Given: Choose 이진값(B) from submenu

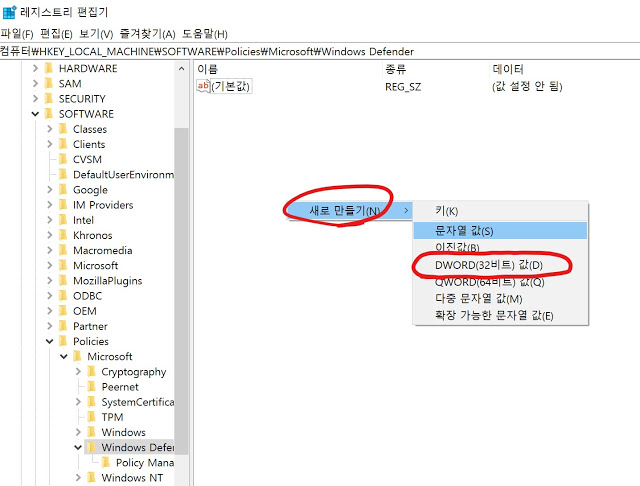Looking at the screenshot, I should coord(500,247).
